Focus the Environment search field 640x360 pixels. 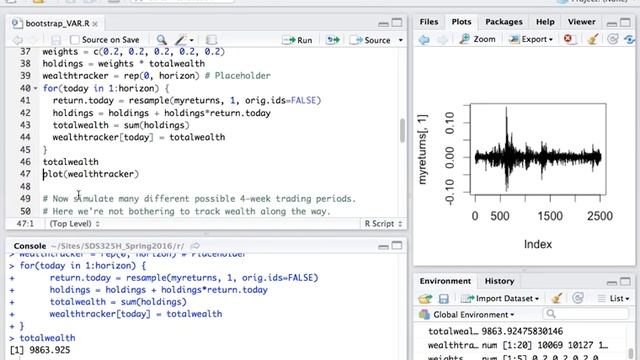[585, 313]
